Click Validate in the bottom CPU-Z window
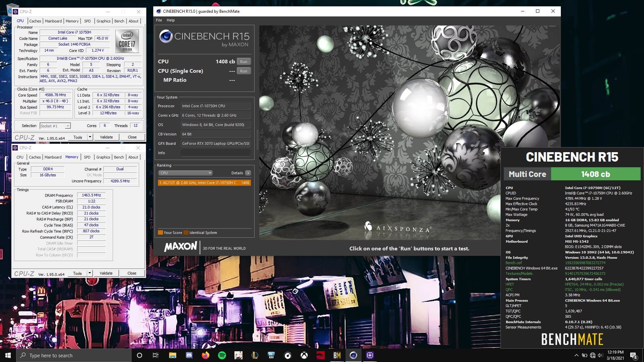 point(106,273)
